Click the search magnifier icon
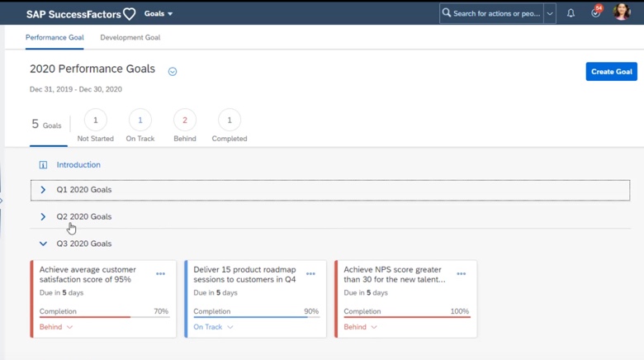 click(x=447, y=13)
